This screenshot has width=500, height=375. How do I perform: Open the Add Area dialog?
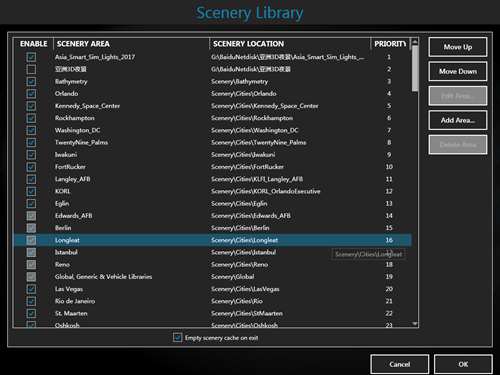458,120
